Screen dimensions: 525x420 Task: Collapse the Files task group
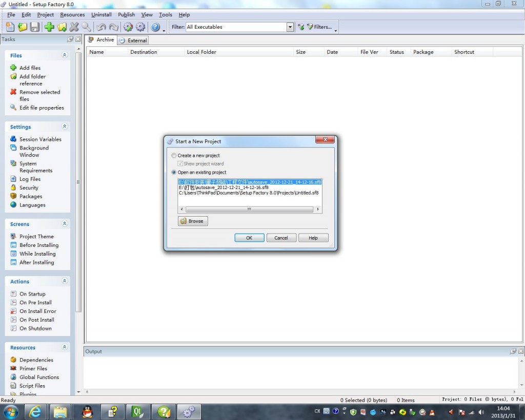tap(65, 55)
